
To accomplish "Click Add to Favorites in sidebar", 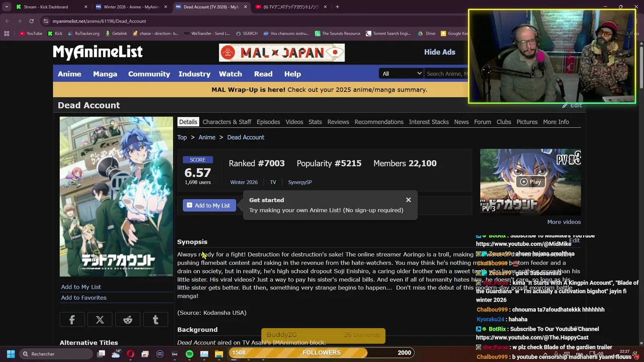I will (84, 298).
